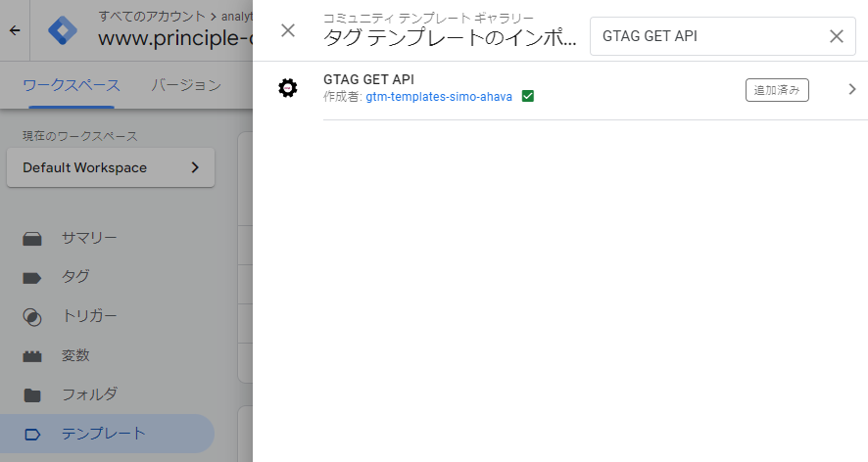
Task: Click the back arrow icon
Action: [15, 30]
